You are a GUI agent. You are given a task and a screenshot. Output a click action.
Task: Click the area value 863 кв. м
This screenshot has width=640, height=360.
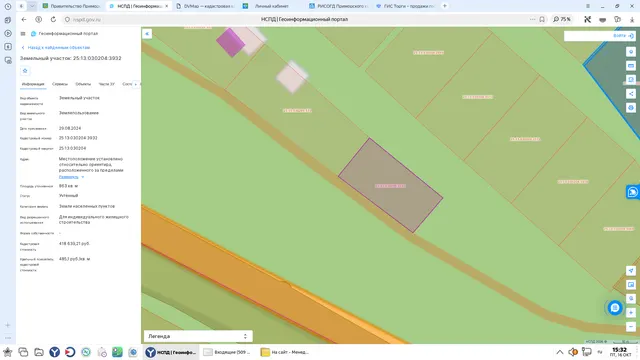point(69,186)
